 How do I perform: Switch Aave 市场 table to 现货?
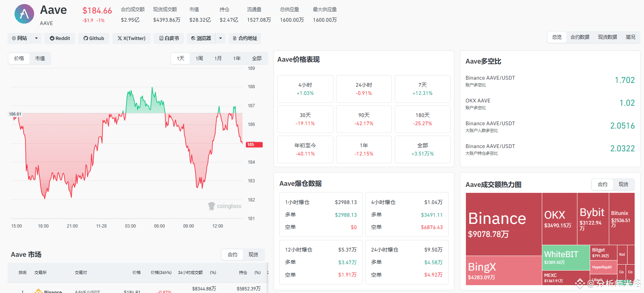pyautogui.click(x=253, y=255)
